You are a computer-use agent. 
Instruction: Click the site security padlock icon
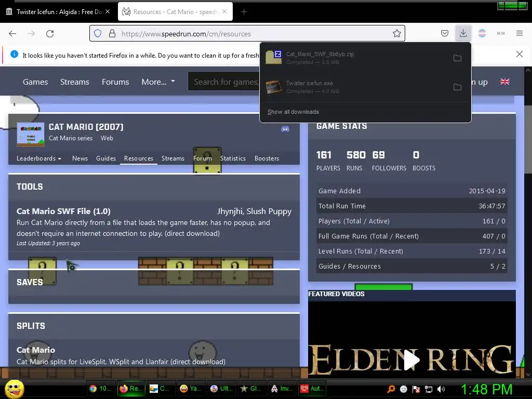coord(112,34)
